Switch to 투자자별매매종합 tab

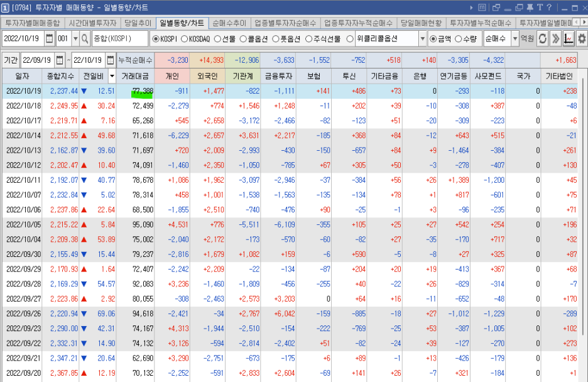pyautogui.click(x=33, y=23)
